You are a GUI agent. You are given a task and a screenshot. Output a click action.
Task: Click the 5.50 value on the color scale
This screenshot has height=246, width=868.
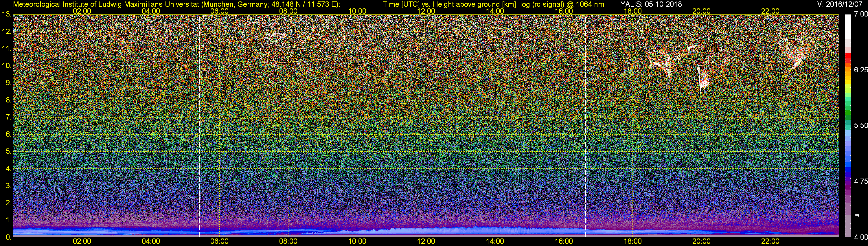(x=861, y=125)
